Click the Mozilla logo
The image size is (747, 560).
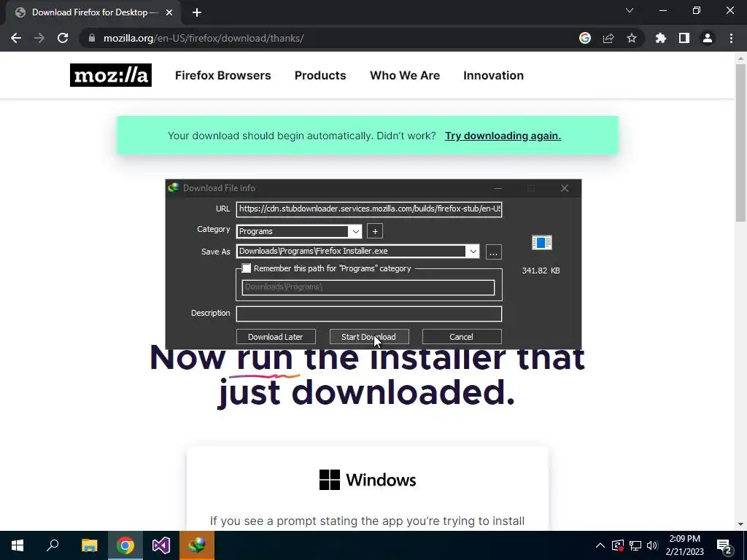(x=111, y=75)
